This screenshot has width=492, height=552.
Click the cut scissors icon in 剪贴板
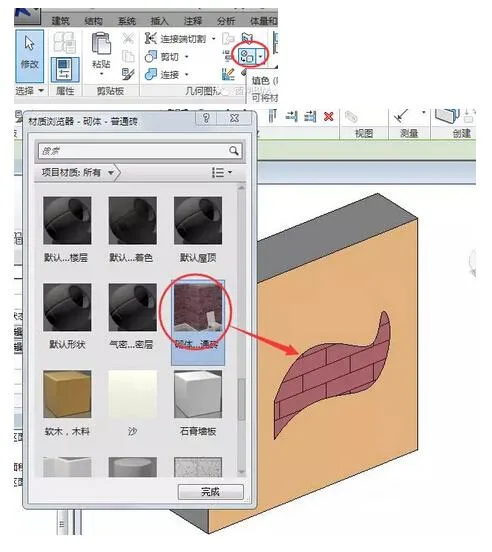click(x=128, y=38)
